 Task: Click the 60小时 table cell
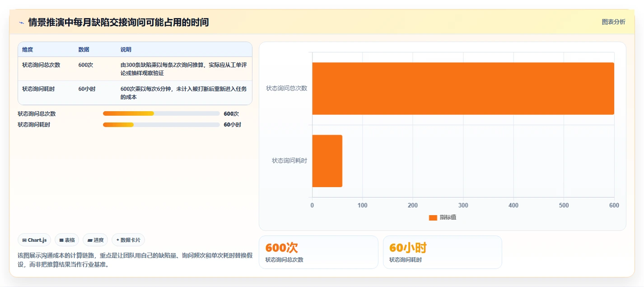87,89
